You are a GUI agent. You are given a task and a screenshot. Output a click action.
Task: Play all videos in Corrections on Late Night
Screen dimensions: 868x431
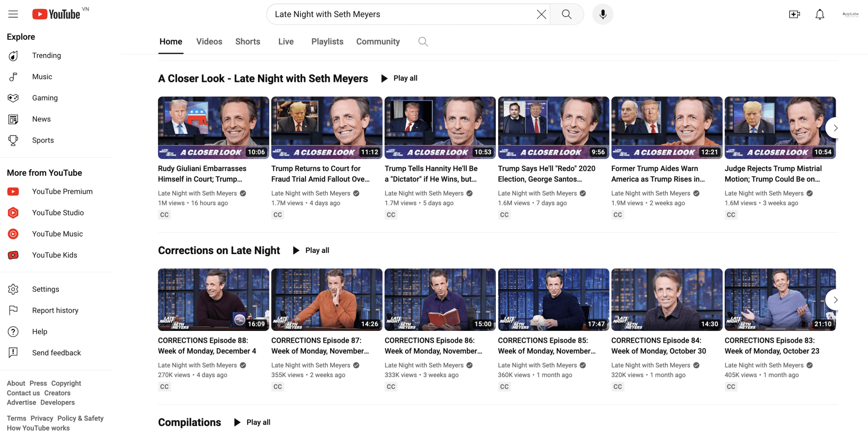pos(311,250)
